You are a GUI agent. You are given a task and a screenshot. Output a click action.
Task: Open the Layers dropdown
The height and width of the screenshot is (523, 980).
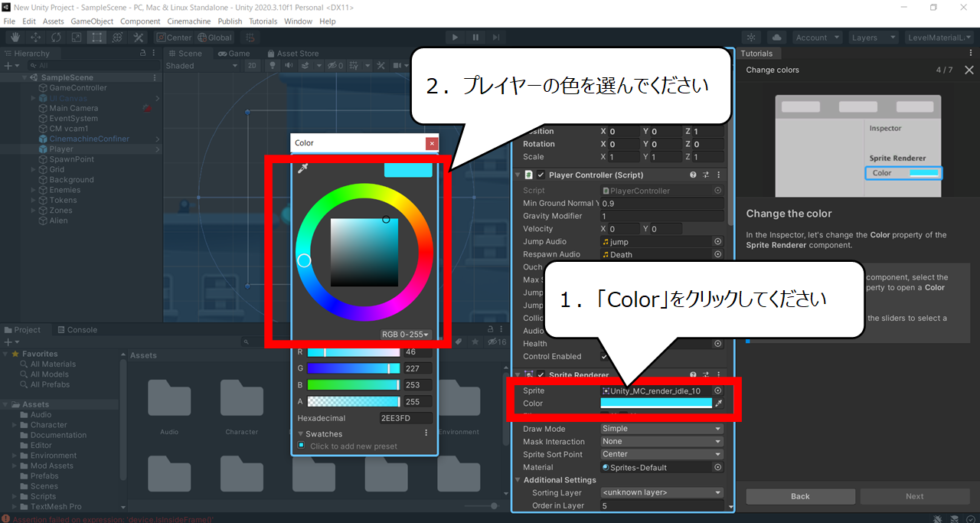pos(873,38)
